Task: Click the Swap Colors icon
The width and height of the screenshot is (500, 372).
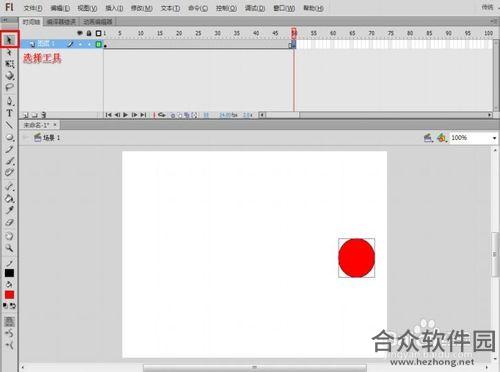Action: [13, 306]
